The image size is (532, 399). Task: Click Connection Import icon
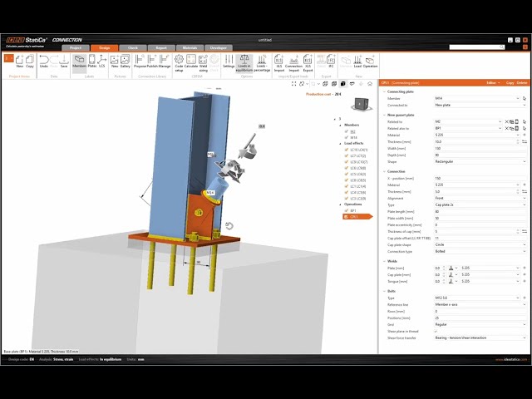pyautogui.click(x=293, y=63)
